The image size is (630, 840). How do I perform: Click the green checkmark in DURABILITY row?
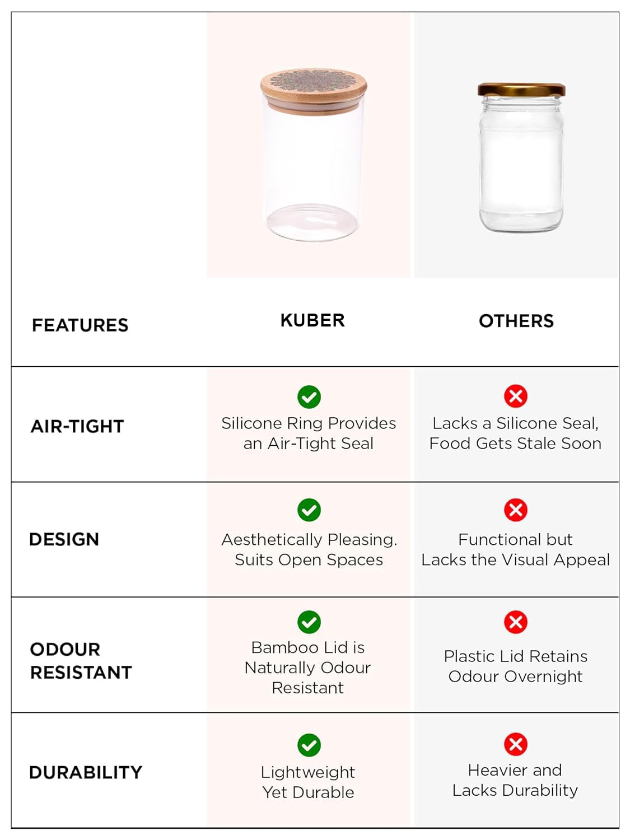pos(309,745)
